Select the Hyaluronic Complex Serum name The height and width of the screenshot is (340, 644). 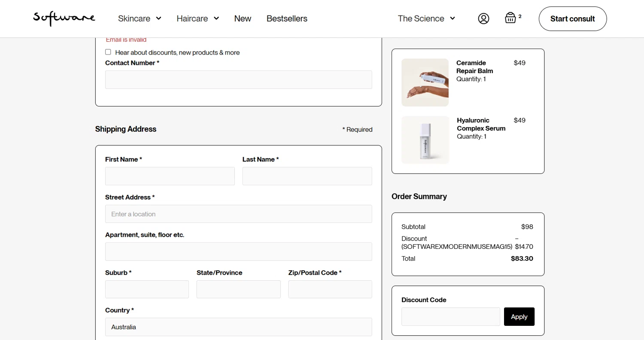(481, 124)
